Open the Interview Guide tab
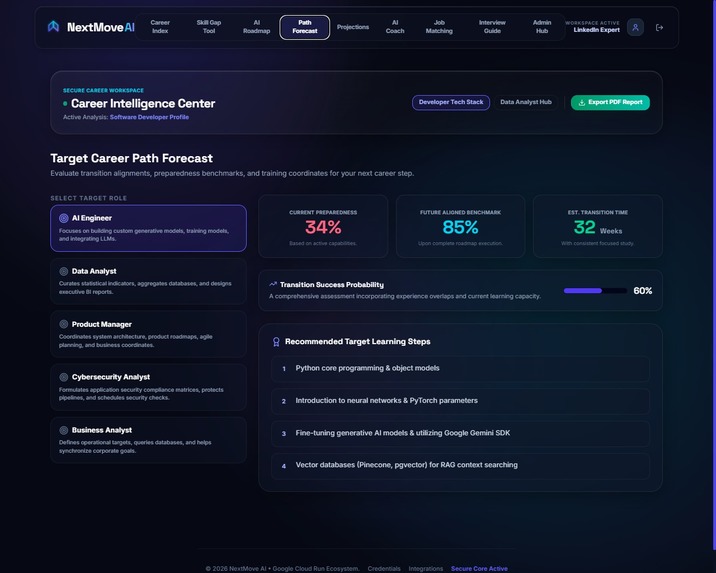 pos(492,27)
